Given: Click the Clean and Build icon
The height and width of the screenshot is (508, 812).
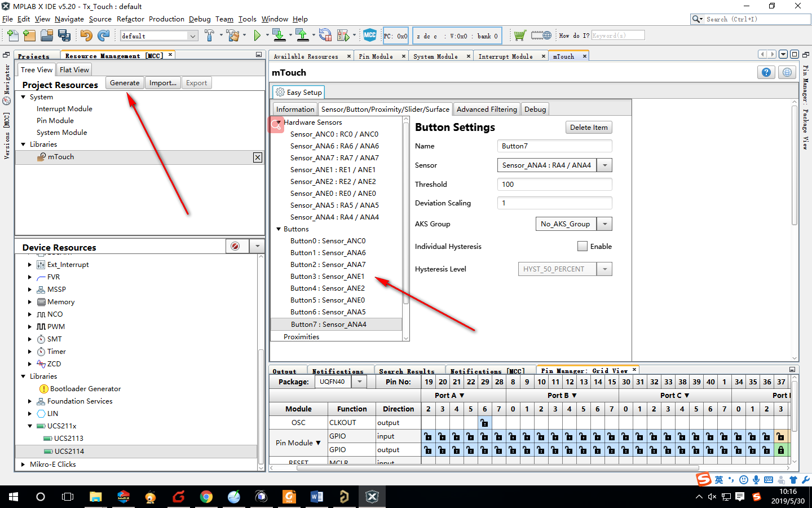Looking at the screenshot, I should click(233, 36).
